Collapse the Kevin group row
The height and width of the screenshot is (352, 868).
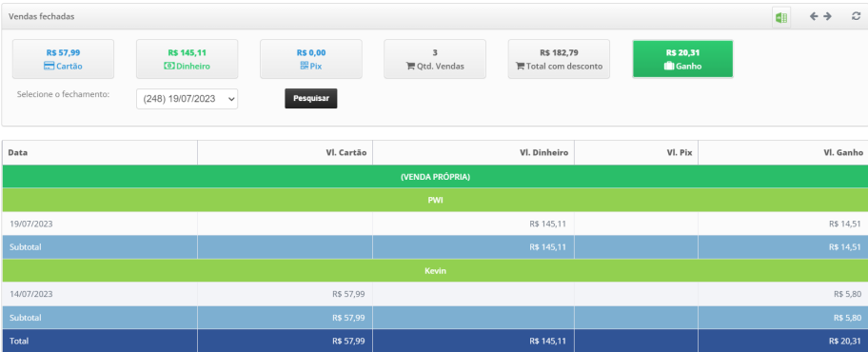(x=435, y=271)
